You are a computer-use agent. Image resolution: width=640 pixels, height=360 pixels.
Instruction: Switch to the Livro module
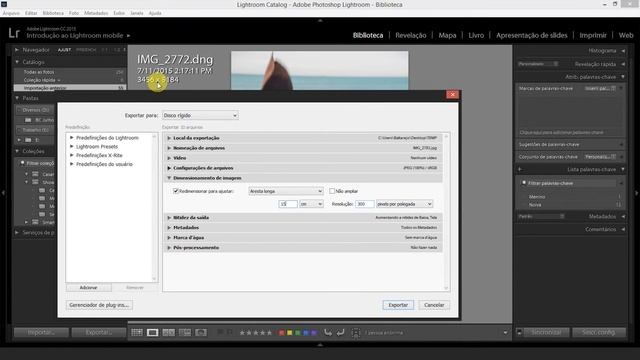coord(476,35)
